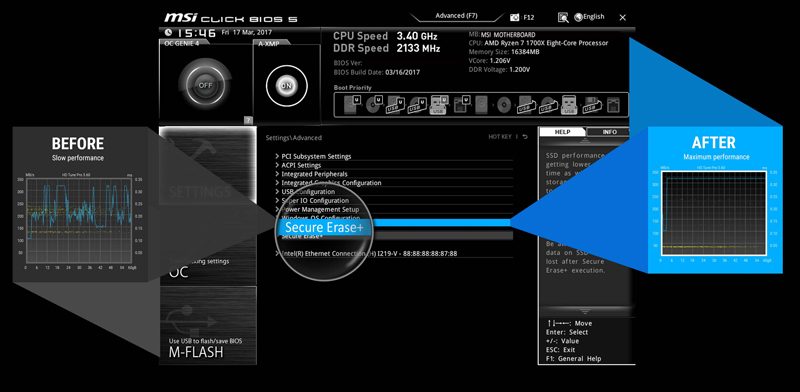Open the M-FLASH USB panel

pos(208,325)
